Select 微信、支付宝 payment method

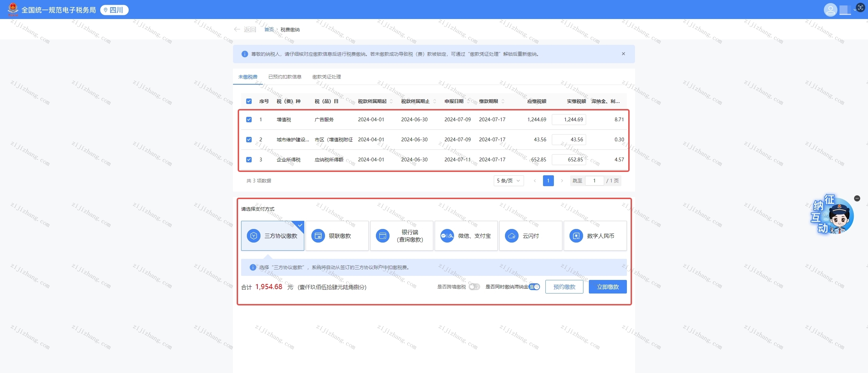(466, 236)
